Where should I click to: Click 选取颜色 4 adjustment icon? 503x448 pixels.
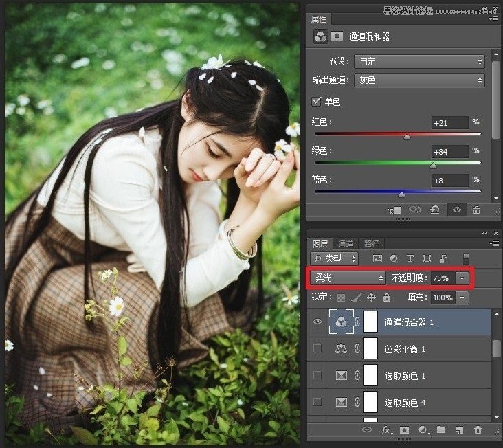(x=341, y=402)
